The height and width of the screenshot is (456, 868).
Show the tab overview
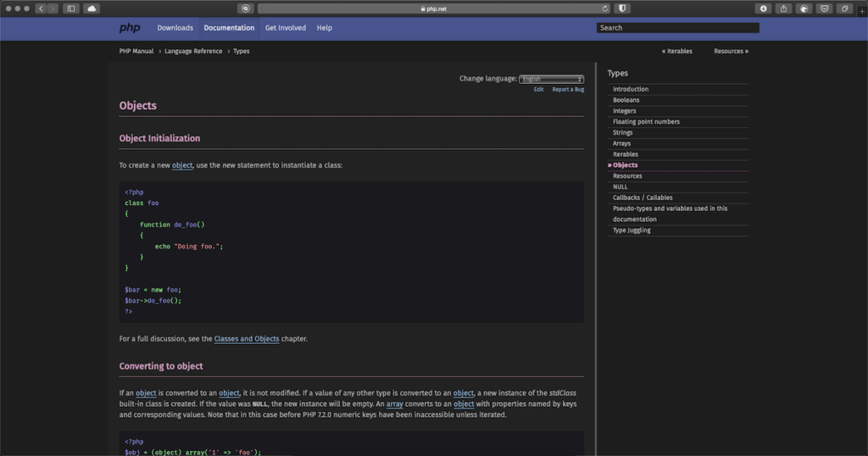coord(845,8)
